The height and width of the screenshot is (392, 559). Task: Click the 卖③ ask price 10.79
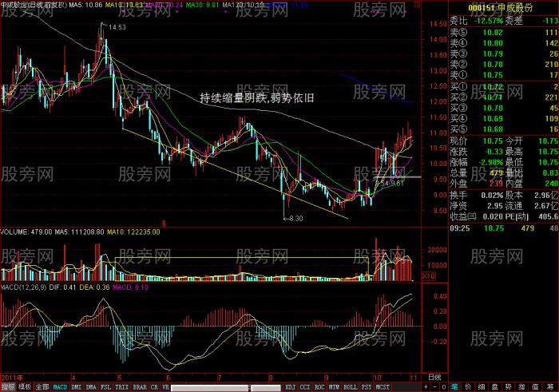click(x=493, y=54)
